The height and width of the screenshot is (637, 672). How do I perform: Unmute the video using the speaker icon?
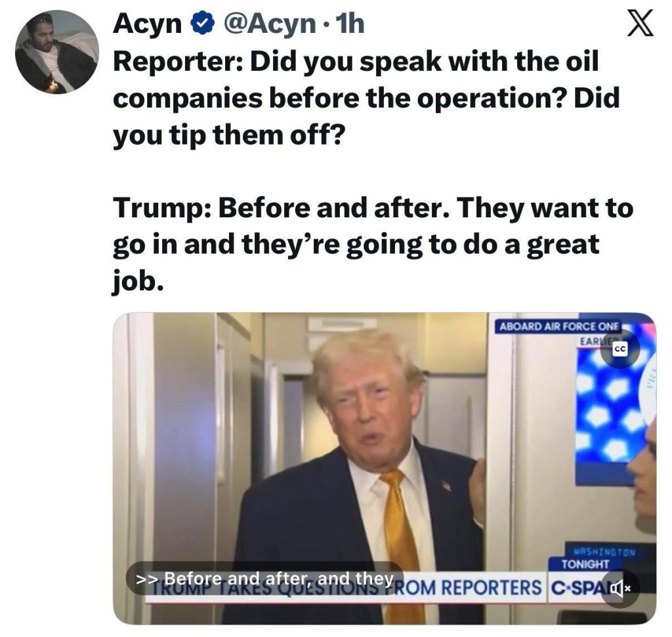[x=619, y=588]
